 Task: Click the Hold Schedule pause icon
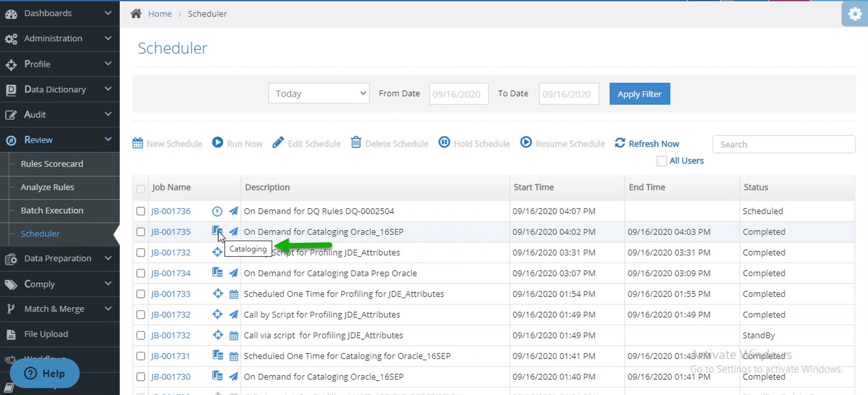[444, 143]
